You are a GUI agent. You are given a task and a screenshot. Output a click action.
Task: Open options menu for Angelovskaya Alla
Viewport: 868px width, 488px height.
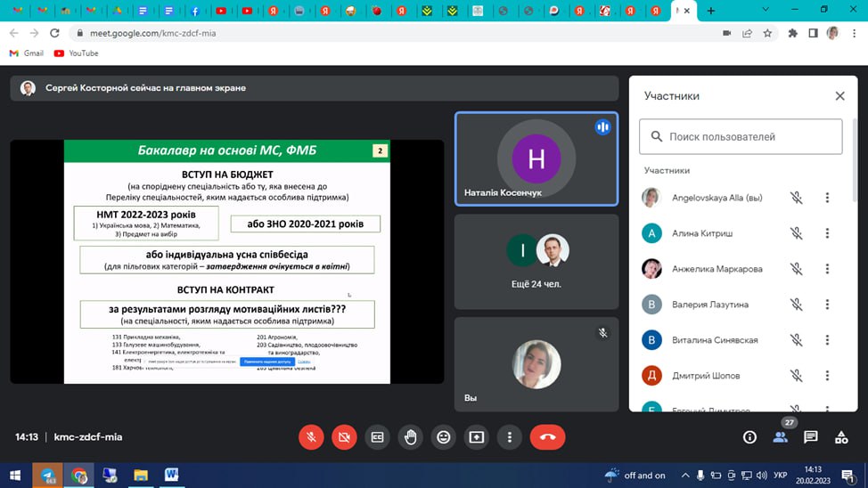[827, 198]
